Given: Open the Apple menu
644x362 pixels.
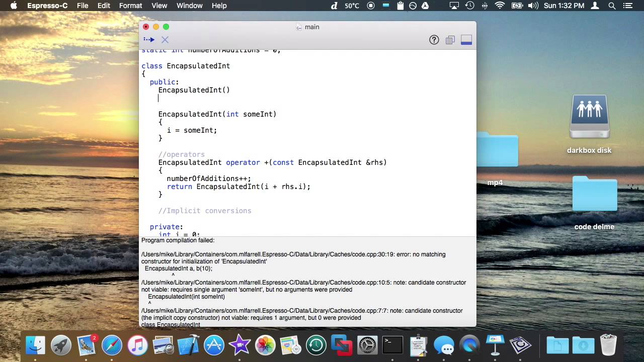Looking at the screenshot, I should (x=14, y=6).
